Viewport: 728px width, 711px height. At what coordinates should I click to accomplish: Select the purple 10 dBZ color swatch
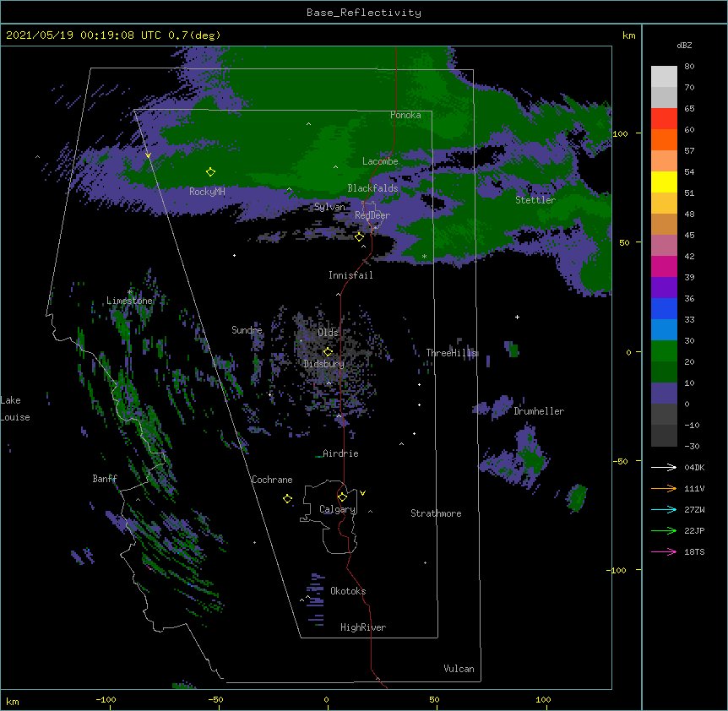coord(664,393)
